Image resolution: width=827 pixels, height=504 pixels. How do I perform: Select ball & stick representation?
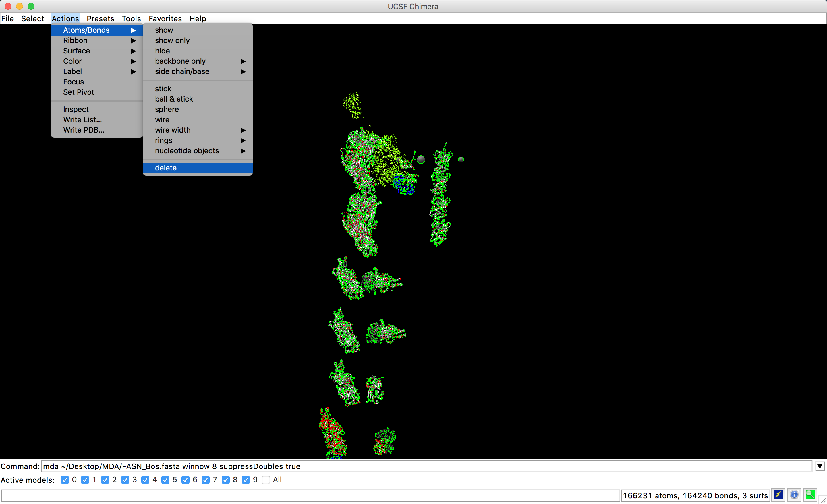tap(198, 99)
